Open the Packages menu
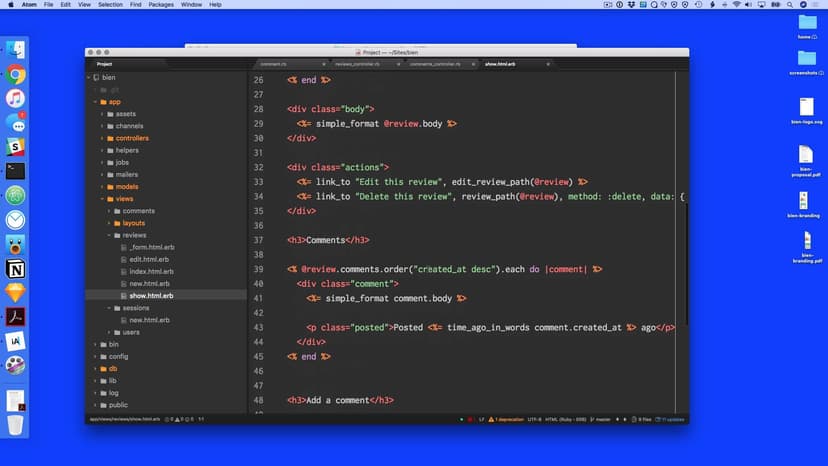This screenshot has height=466, width=828. point(161,5)
